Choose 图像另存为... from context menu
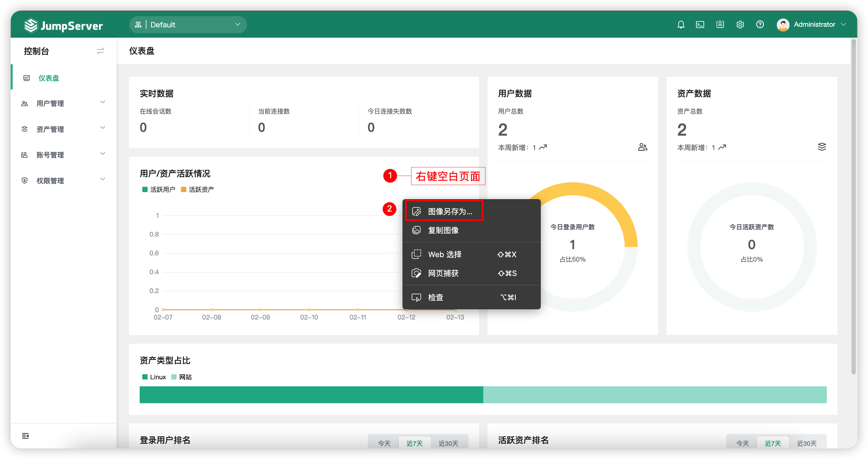 472,212
